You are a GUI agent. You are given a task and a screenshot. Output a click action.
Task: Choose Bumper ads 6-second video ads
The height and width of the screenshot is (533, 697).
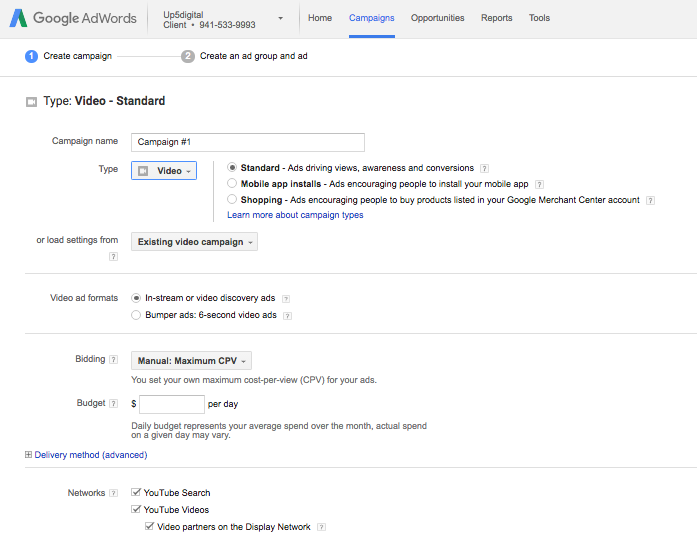point(136,315)
